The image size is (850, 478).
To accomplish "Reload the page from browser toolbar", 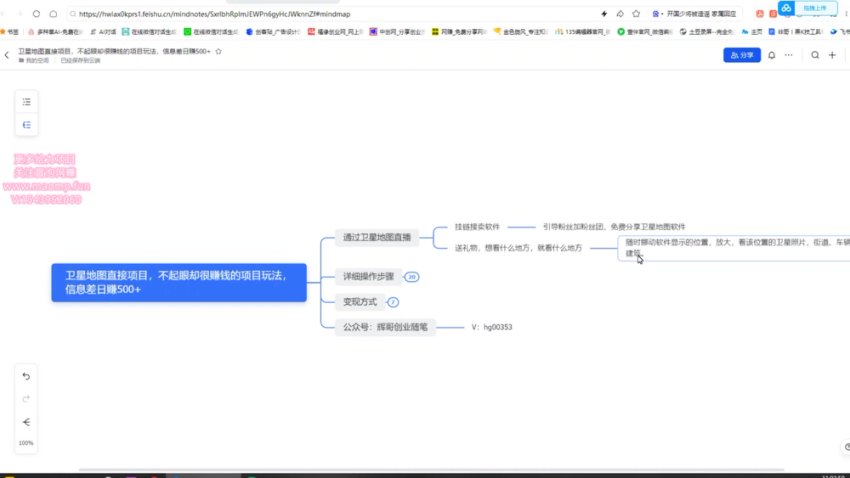I will [37, 14].
